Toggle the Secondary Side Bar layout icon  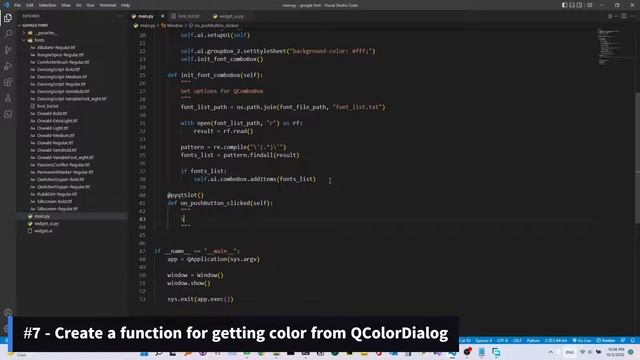580,5
